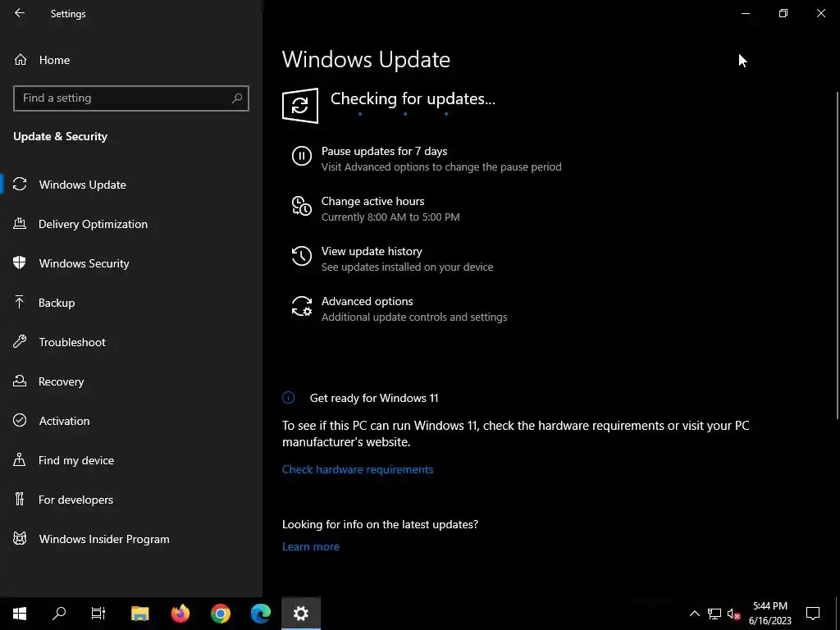The height and width of the screenshot is (630, 840).
Task: Click the back arrow in Settings
Action: (x=20, y=13)
